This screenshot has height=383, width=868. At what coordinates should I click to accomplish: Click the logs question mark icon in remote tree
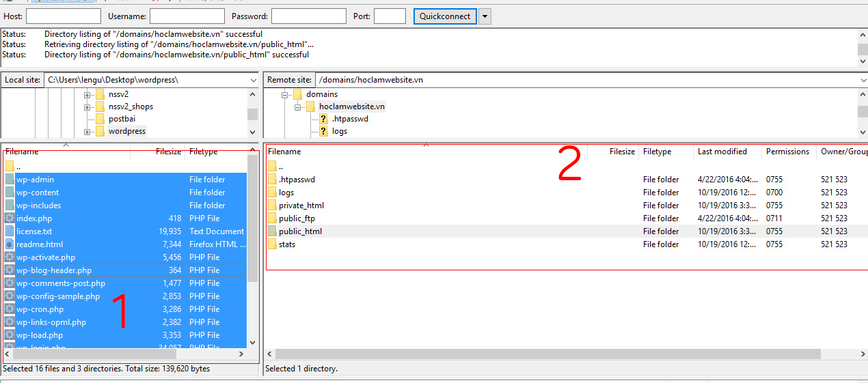coord(324,131)
